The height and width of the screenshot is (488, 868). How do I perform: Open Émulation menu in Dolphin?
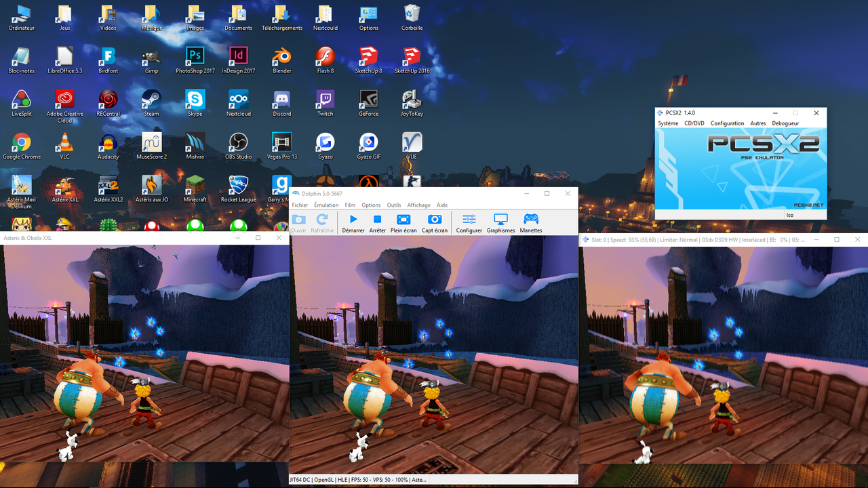point(326,205)
